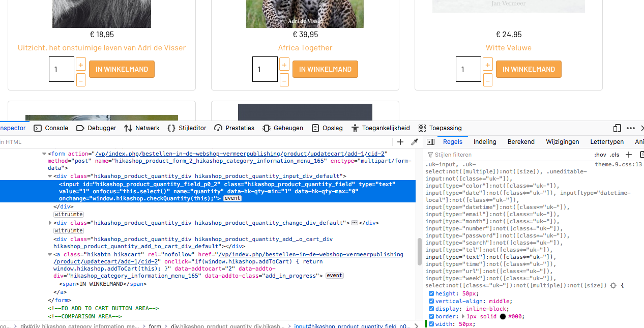Switch to the Stijleditor tab

(187, 128)
